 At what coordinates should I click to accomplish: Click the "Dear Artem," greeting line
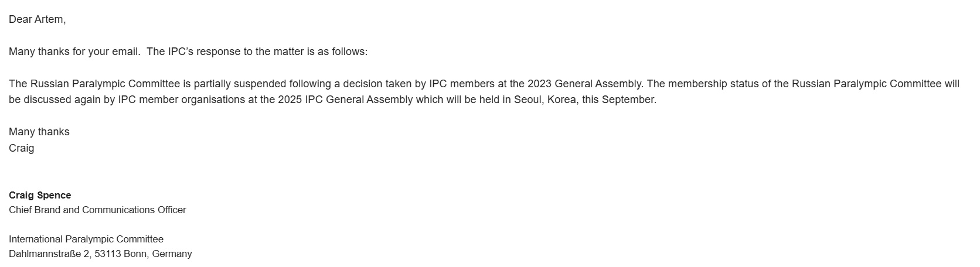tap(37, 19)
